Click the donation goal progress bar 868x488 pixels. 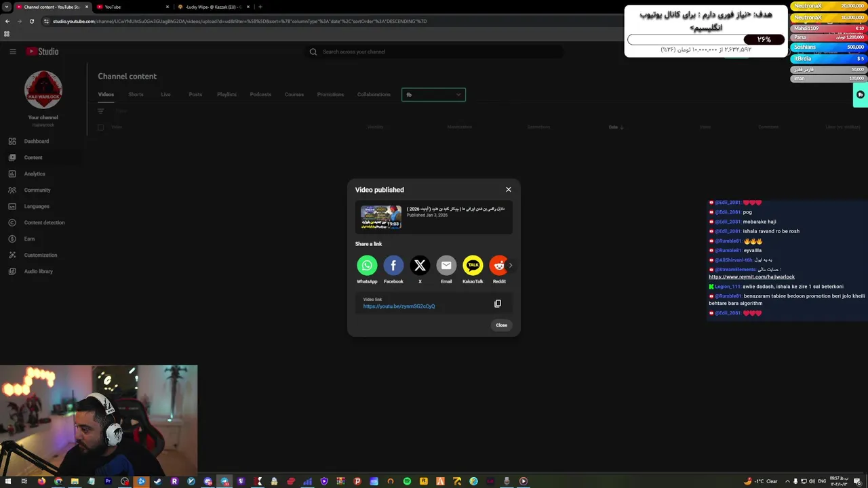point(706,39)
